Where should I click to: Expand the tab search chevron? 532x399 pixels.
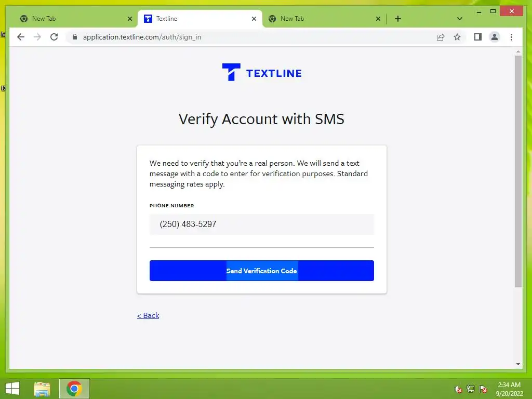tap(459, 19)
